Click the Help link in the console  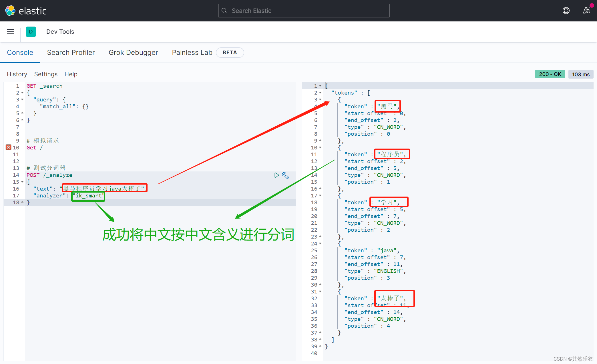tap(71, 74)
